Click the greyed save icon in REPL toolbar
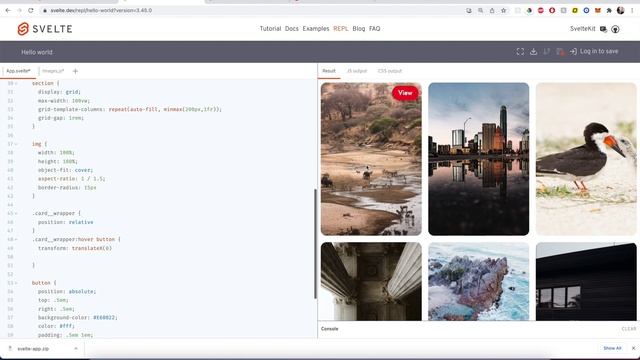The image size is (640, 360). tap(560, 51)
